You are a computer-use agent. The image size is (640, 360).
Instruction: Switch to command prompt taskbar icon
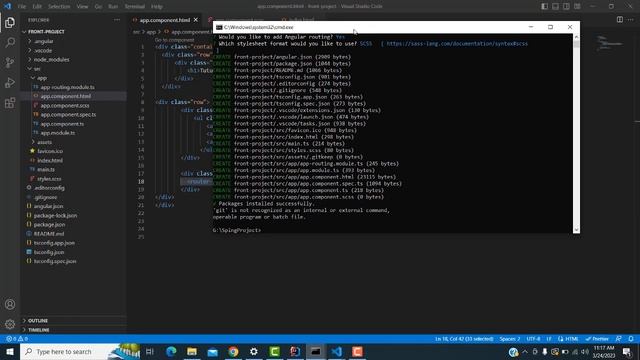click(x=316, y=351)
